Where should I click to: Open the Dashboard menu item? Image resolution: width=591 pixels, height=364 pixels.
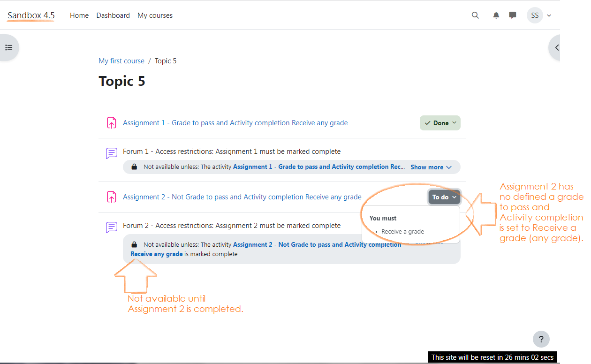(x=113, y=15)
